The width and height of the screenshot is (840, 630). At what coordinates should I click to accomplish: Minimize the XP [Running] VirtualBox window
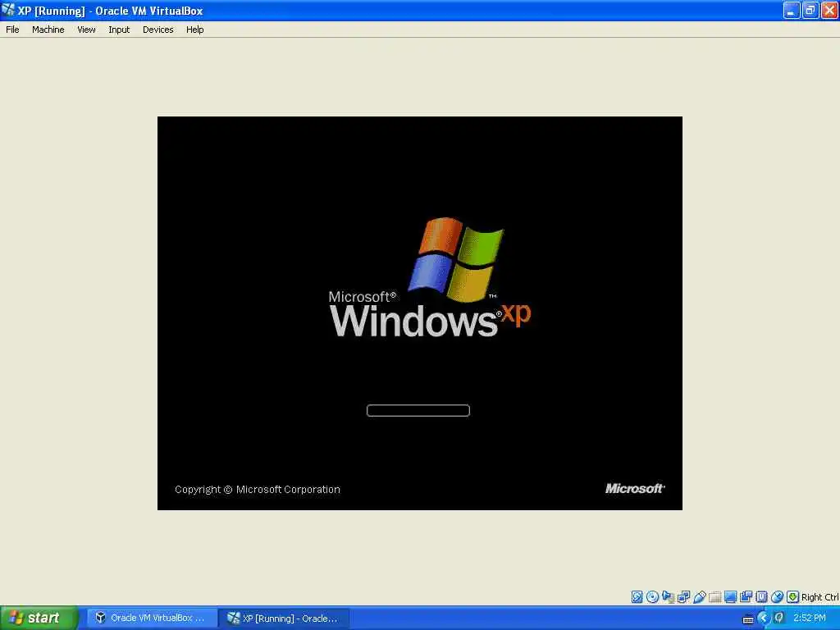coord(792,10)
